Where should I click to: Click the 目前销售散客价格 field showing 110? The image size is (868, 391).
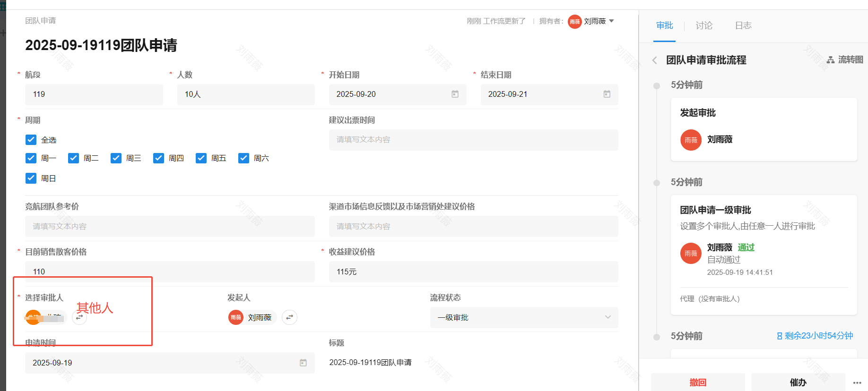(170, 272)
